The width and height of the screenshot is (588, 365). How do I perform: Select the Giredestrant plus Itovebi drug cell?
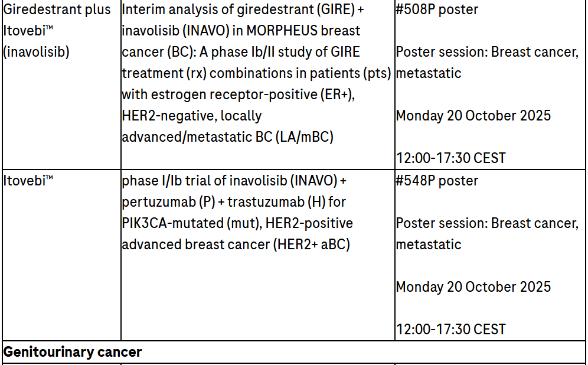point(57,31)
